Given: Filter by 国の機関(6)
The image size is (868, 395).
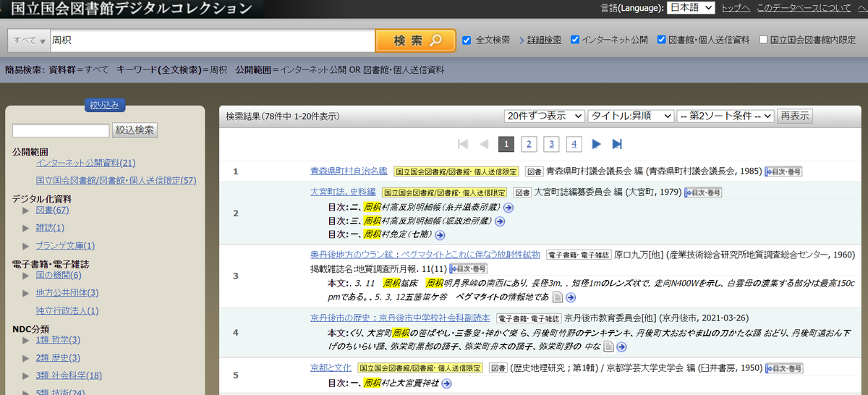Looking at the screenshot, I should (x=59, y=275).
